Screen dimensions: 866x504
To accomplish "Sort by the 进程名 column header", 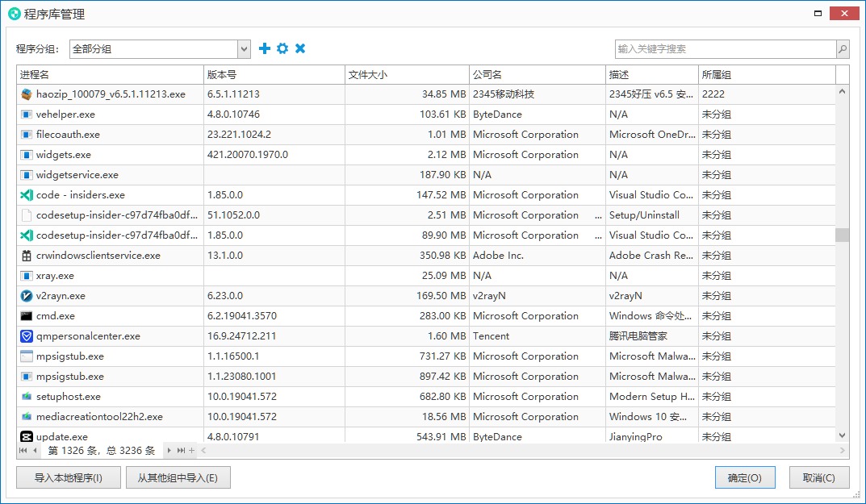I will (x=111, y=74).
